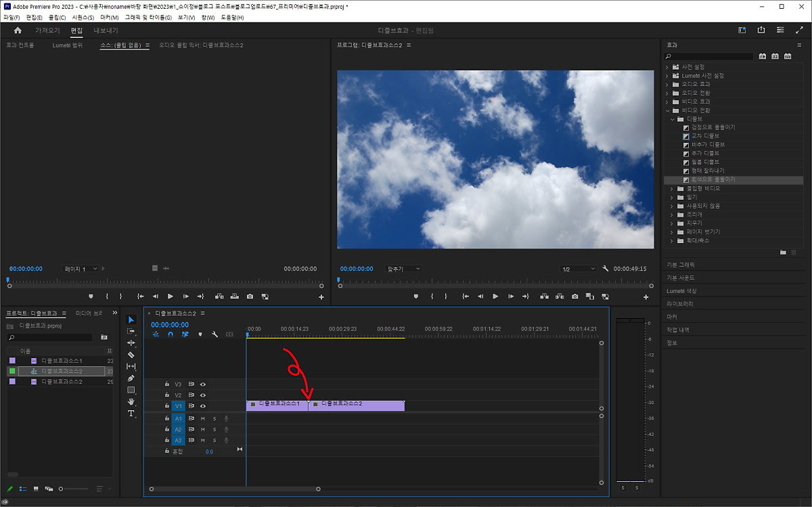Switch to the 내보내기 workspace tab
812x507 pixels.
106,30
